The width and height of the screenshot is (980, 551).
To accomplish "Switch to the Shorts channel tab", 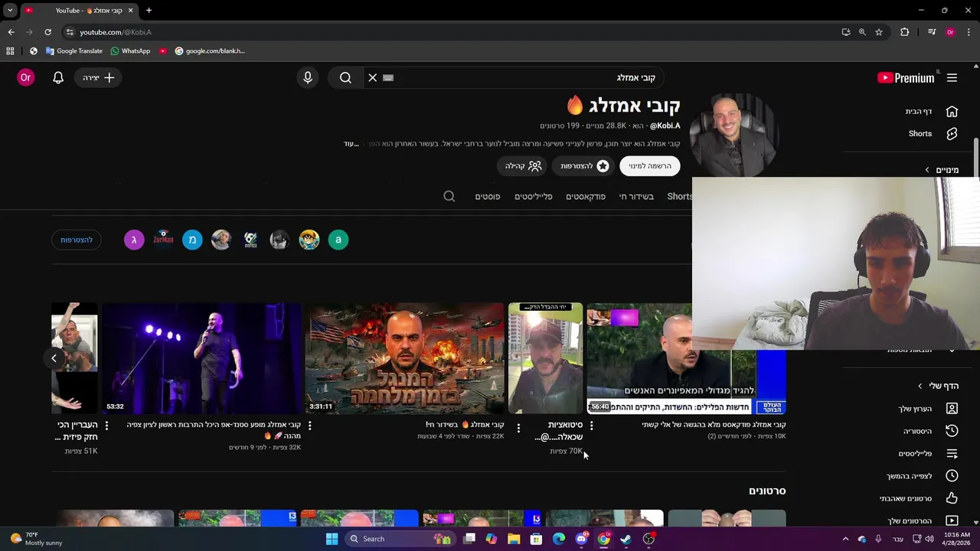I will pos(679,197).
